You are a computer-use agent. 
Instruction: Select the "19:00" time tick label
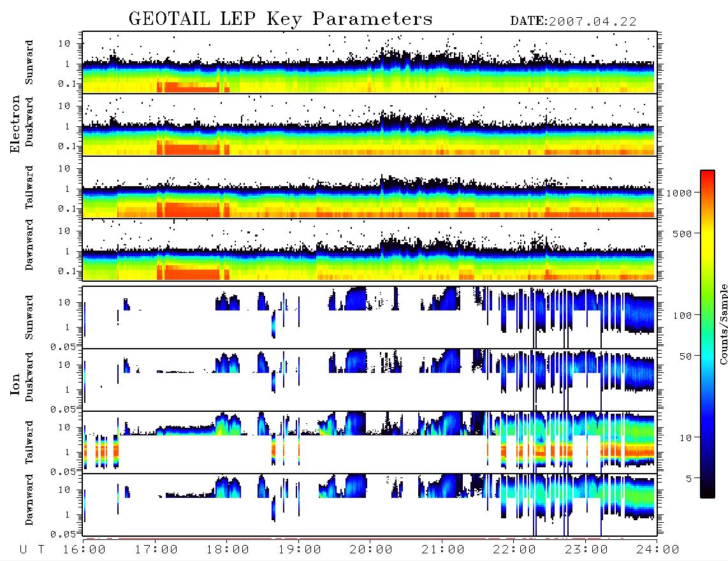pos(300,550)
